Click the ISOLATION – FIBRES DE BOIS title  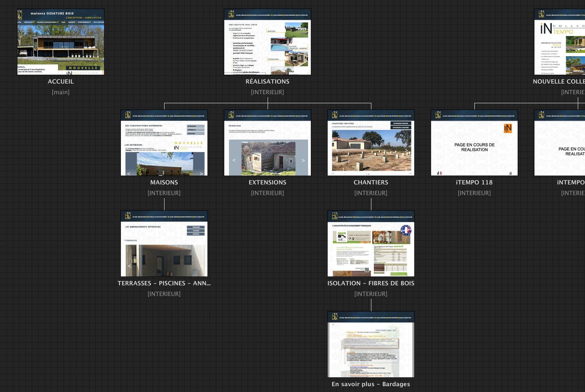(x=371, y=283)
